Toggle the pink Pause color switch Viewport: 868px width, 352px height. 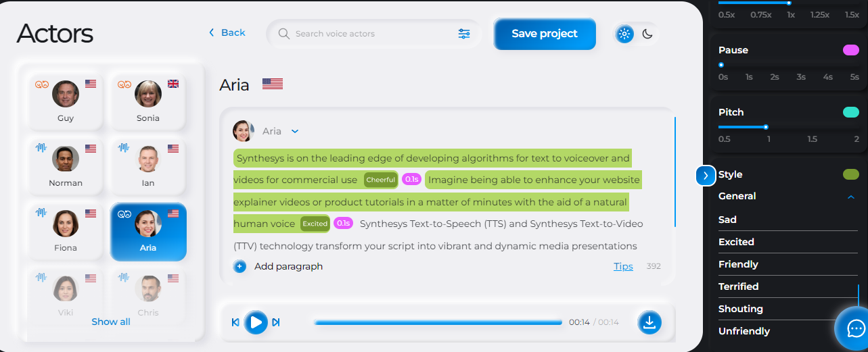click(x=851, y=50)
